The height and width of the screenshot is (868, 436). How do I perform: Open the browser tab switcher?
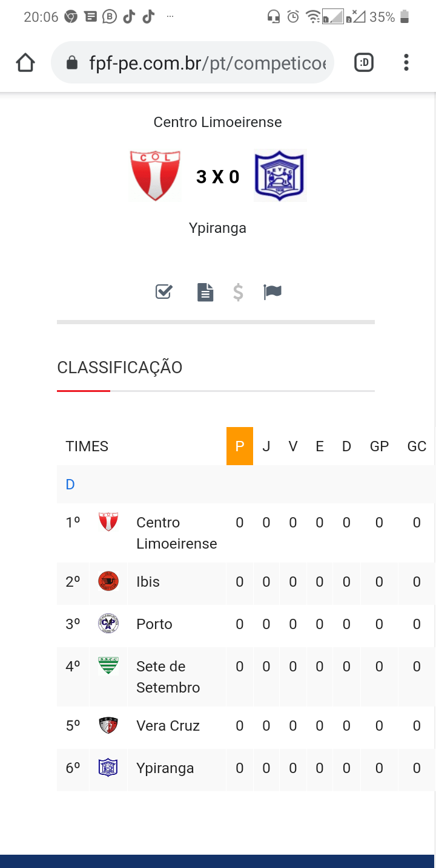pos(363,63)
